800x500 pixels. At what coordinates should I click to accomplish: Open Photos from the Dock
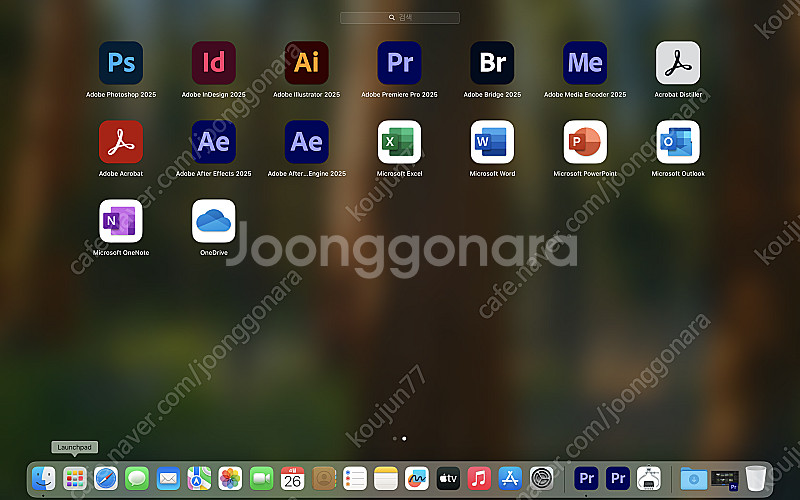[231, 479]
